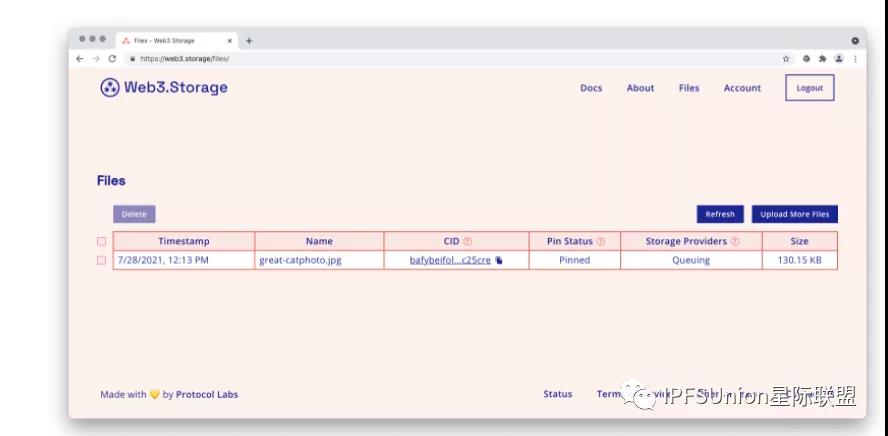Click the Size column header
The image size is (888, 436).
tap(800, 241)
